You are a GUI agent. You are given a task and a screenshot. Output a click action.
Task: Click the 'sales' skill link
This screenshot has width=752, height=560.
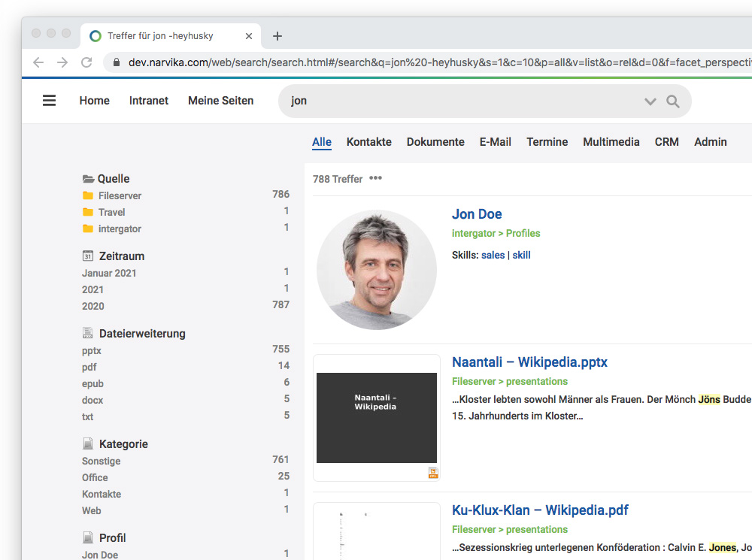[x=493, y=255]
